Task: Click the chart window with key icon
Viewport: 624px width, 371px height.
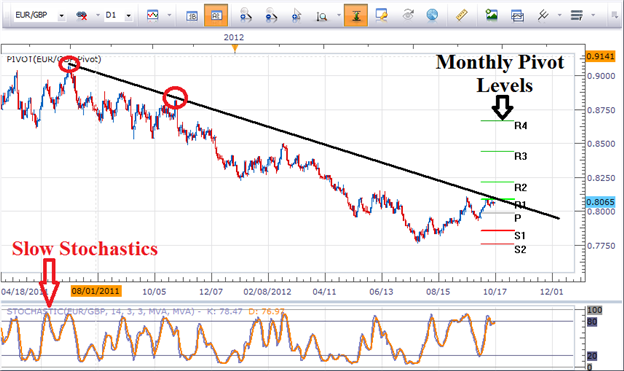Action: point(381,15)
